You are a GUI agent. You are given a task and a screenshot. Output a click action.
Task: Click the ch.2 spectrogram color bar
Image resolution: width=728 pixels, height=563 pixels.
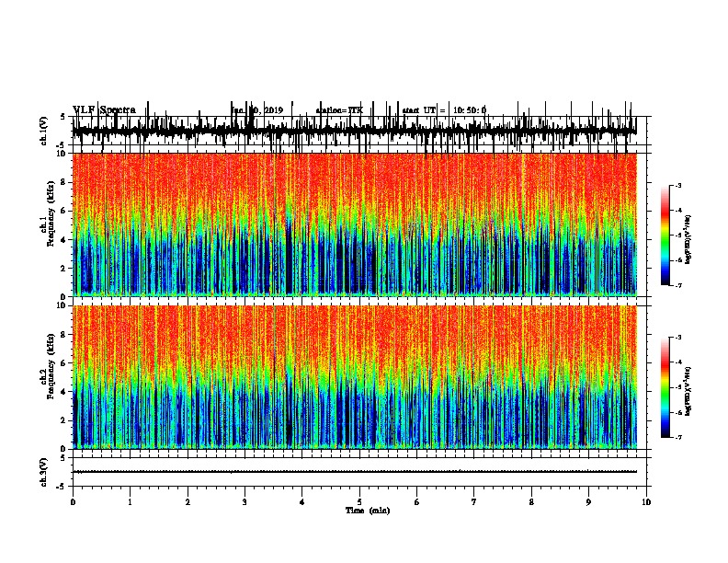pyautogui.click(x=665, y=387)
